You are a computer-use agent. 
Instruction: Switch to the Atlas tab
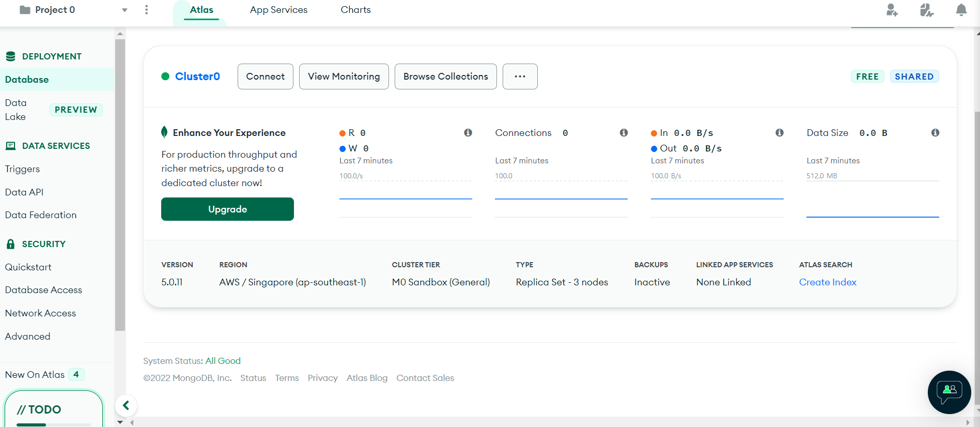pos(201,10)
